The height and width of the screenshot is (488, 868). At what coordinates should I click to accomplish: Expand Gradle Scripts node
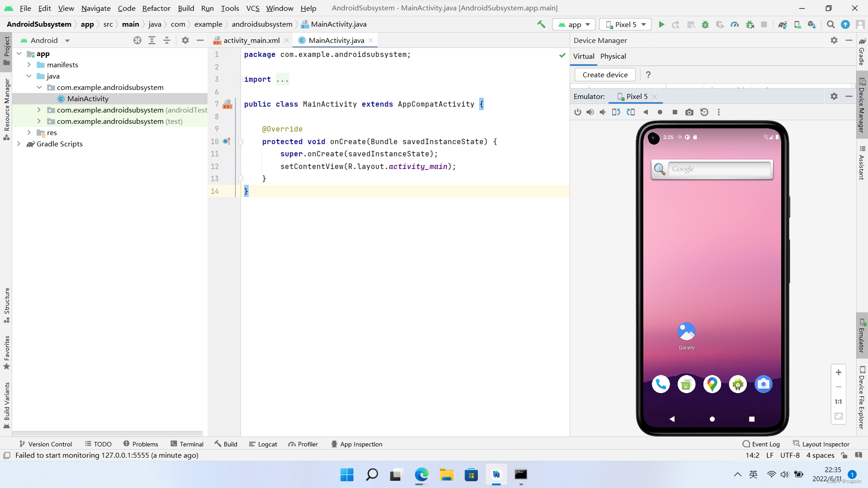point(19,144)
